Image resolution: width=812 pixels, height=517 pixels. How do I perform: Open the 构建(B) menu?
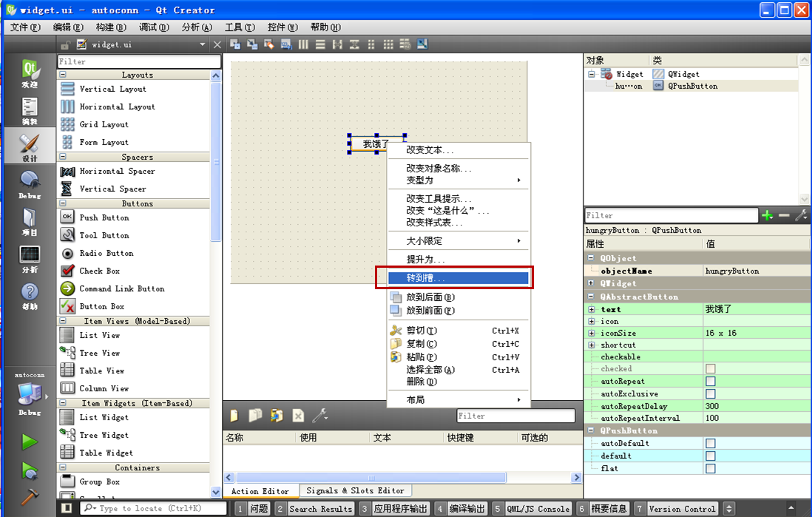111,27
